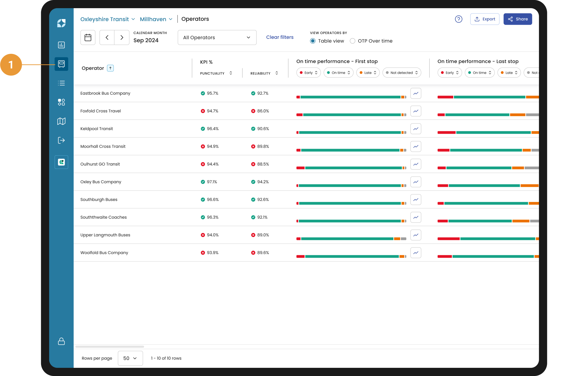Select the Table view radio button

coord(312,41)
